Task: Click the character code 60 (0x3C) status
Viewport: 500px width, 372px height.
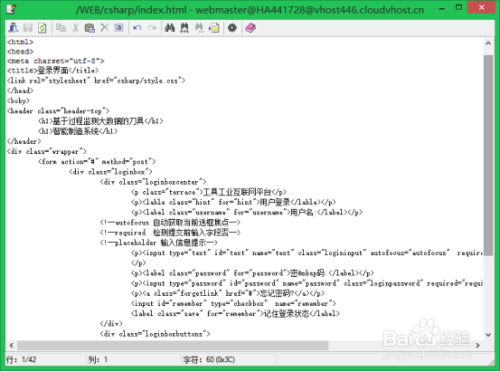Action: click(x=209, y=360)
